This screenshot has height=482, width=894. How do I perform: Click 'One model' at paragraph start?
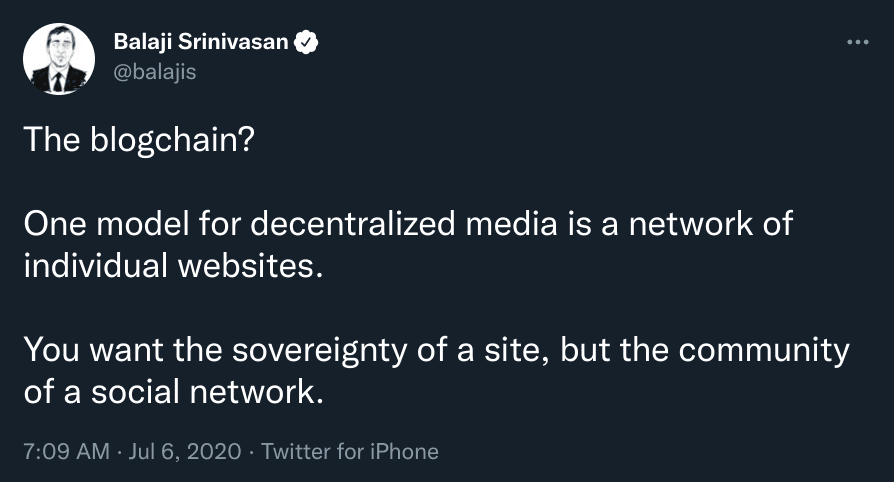106,223
